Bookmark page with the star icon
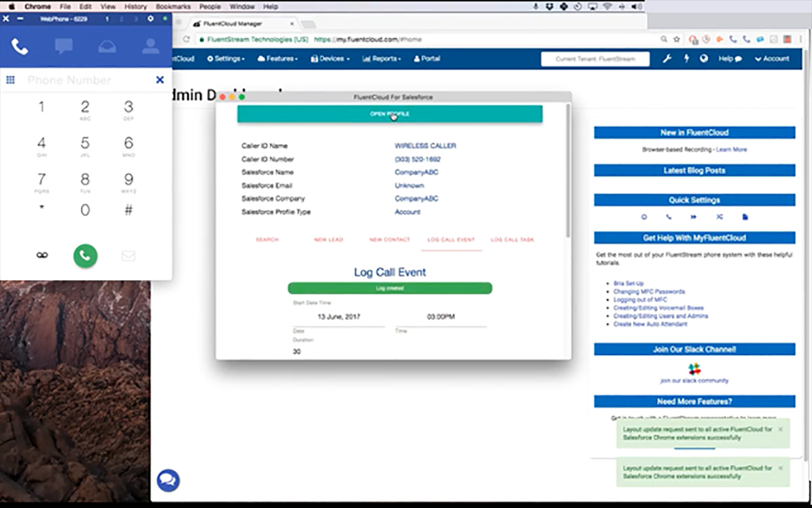812x508 pixels. (677, 39)
